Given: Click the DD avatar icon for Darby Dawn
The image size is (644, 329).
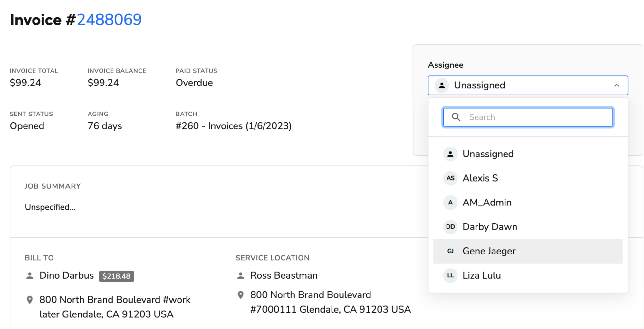Looking at the screenshot, I should pos(450,227).
